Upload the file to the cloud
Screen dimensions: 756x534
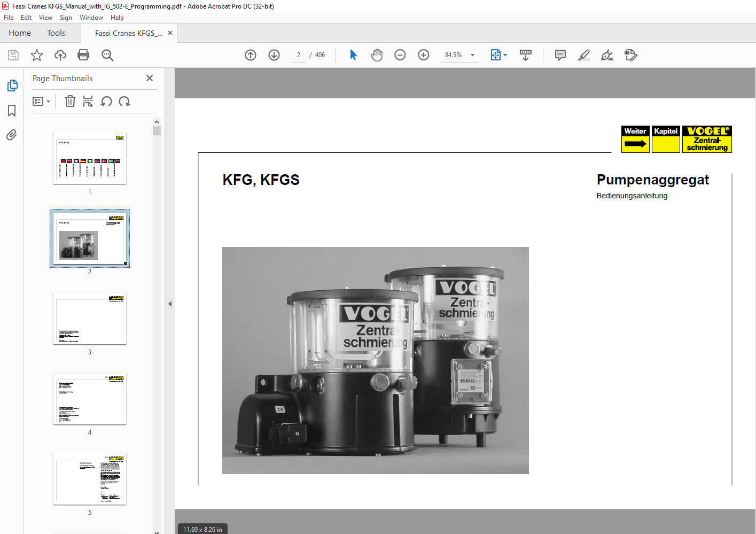pos(60,55)
